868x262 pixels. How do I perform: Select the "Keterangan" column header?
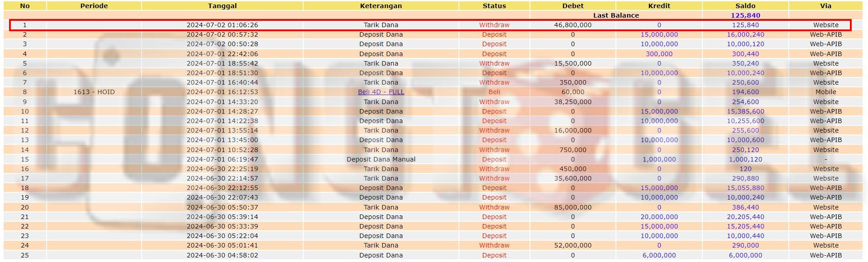pos(381,6)
